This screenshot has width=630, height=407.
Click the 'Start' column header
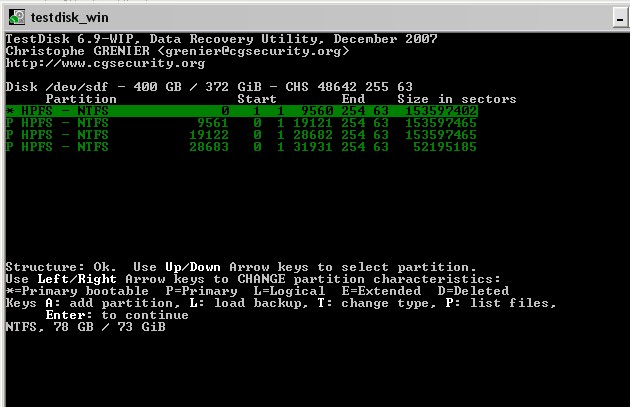pos(257,99)
